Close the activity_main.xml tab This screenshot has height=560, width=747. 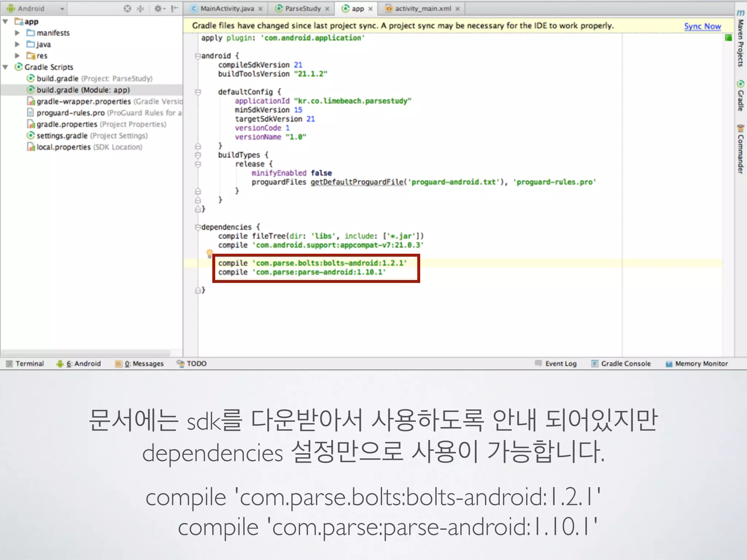pos(457,9)
